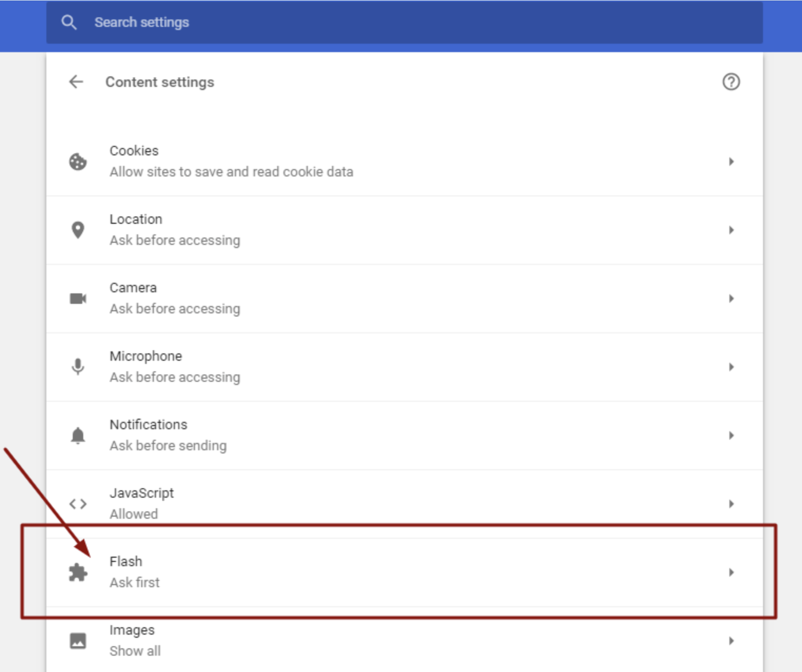Click the Notifications bell icon

pyautogui.click(x=77, y=435)
